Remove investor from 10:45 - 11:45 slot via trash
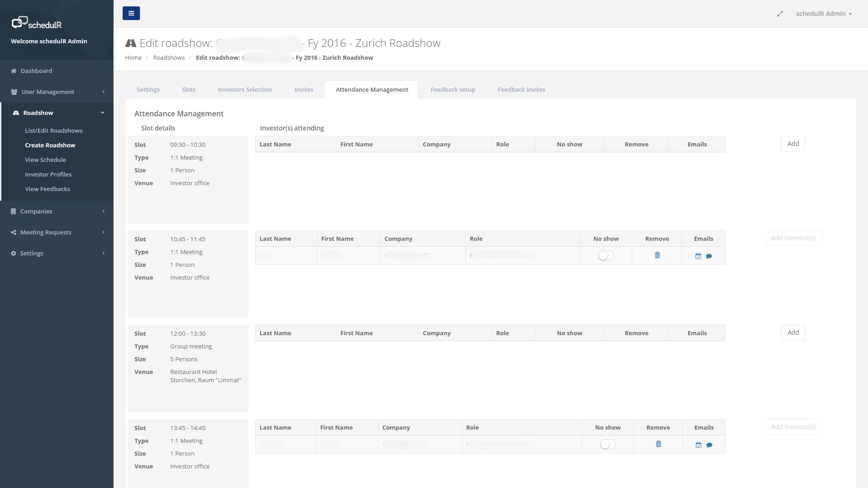Screen dimensions: 868x488 pyautogui.click(x=657, y=255)
